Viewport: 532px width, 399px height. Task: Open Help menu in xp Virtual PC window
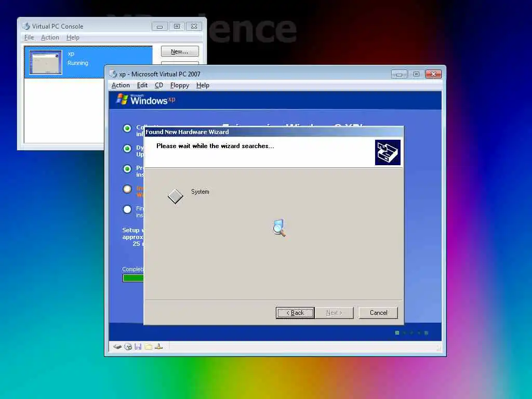203,85
